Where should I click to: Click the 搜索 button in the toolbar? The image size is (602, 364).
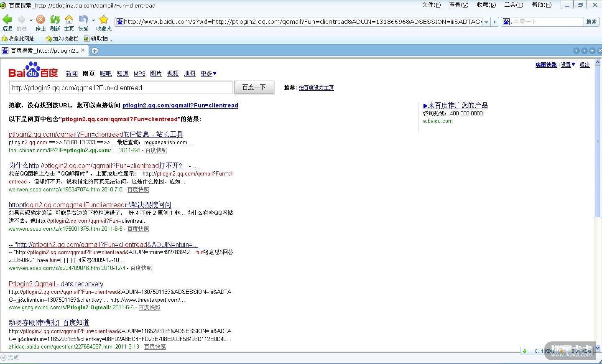[x=591, y=22]
